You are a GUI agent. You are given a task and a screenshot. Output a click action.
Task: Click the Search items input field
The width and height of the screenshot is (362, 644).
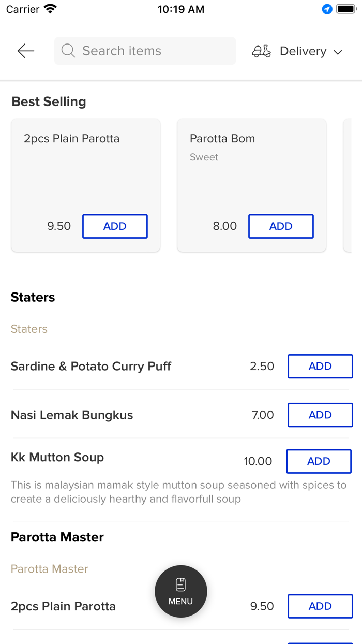point(145,51)
